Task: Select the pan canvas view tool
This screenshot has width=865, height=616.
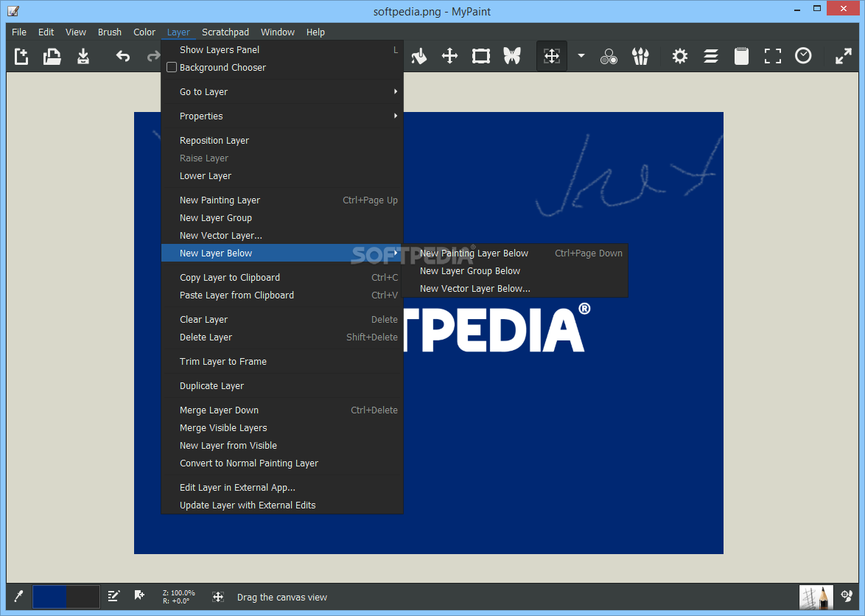Action: click(x=552, y=56)
